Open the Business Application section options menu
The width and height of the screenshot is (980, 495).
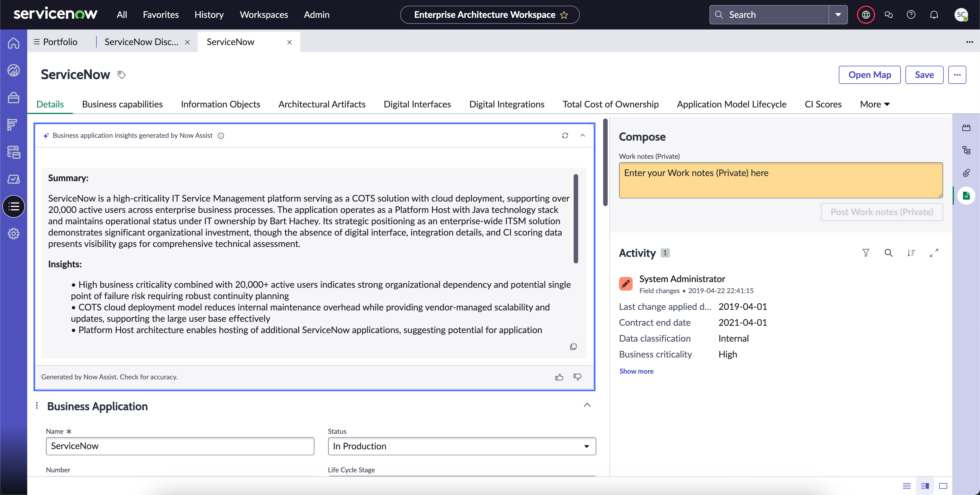point(37,406)
